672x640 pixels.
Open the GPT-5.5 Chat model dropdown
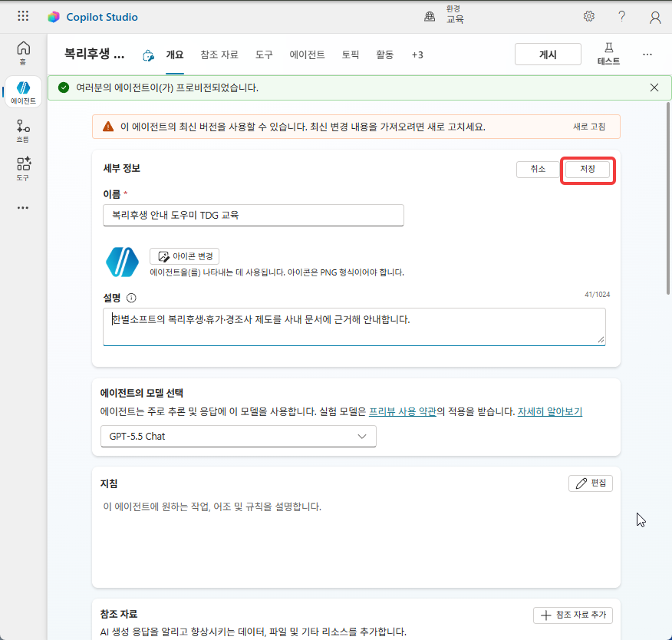[239, 437]
